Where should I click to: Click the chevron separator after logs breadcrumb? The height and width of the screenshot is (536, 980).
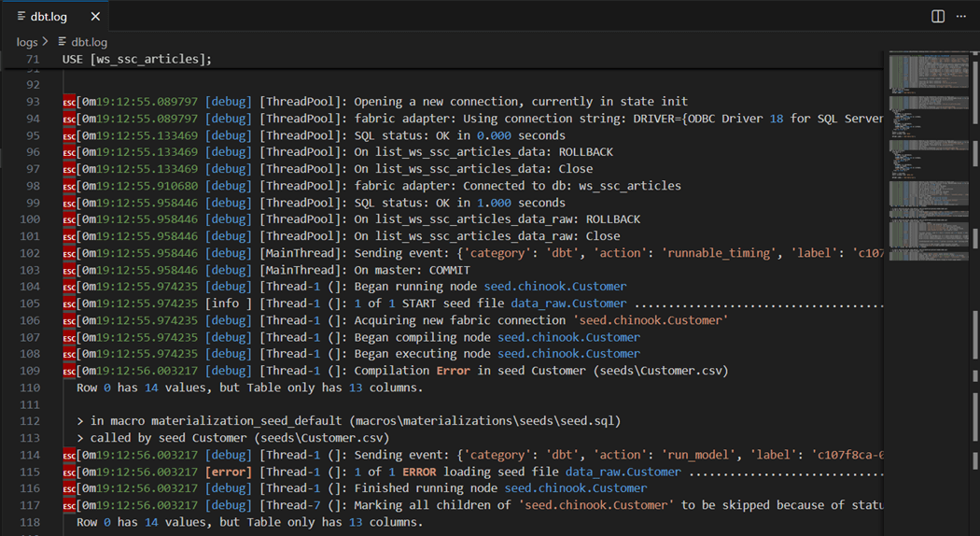[45, 42]
